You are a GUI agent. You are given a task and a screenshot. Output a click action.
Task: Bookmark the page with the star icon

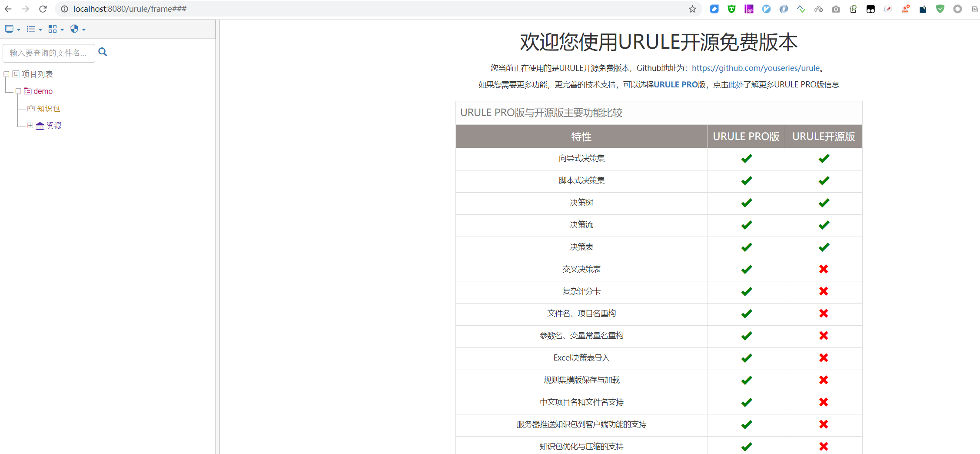click(x=692, y=9)
